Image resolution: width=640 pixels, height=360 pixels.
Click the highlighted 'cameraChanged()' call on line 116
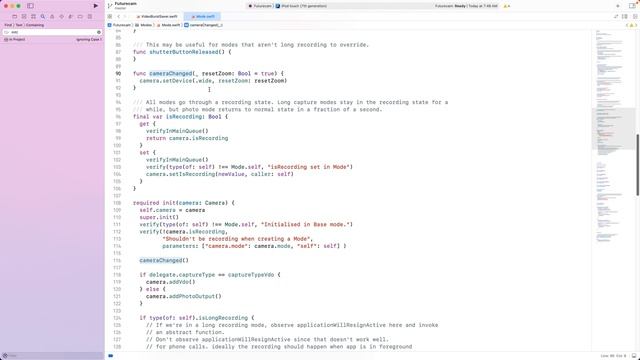pos(164,260)
